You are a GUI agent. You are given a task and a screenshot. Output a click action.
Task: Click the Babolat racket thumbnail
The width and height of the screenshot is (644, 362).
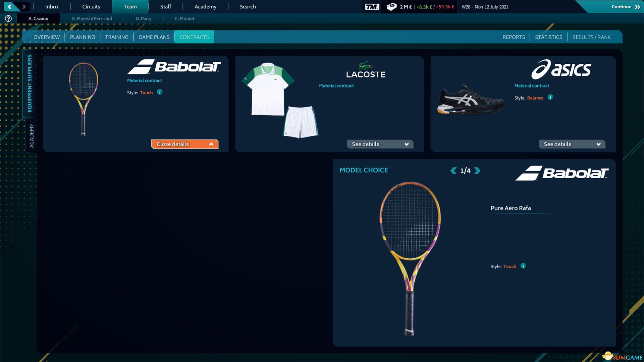pos(84,99)
